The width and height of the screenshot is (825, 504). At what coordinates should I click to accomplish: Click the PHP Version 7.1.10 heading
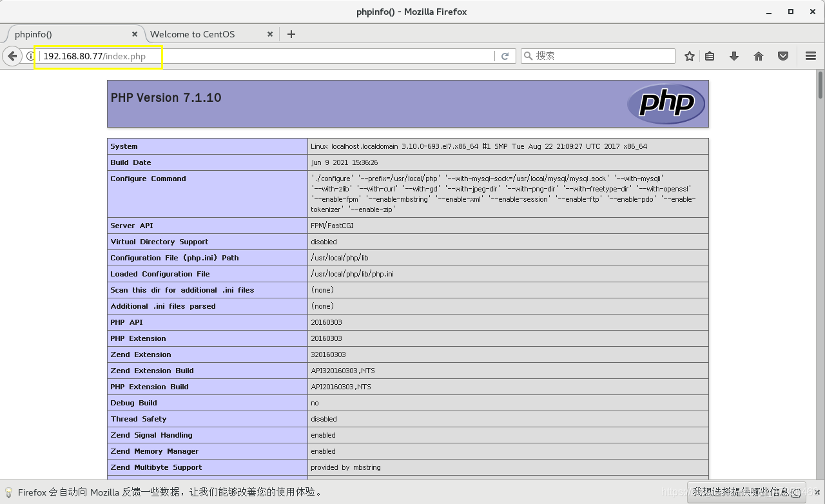[x=166, y=98]
